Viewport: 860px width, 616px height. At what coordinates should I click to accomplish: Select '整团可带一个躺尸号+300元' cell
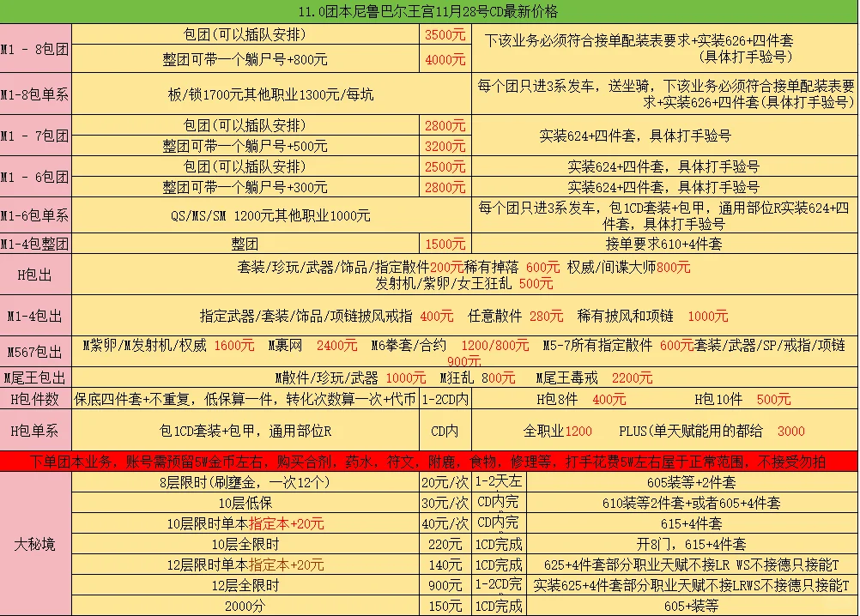coord(245,187)
